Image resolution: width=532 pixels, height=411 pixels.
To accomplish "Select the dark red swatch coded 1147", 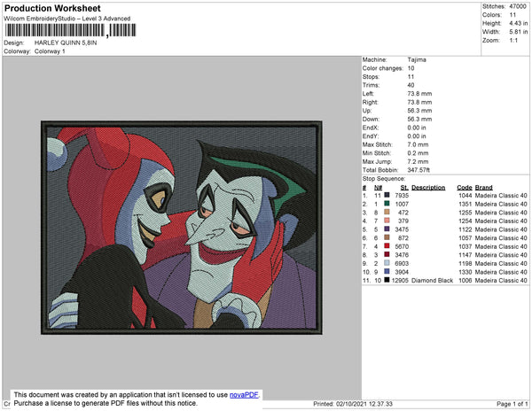I will pyautogui.click(x=386, y=254).
